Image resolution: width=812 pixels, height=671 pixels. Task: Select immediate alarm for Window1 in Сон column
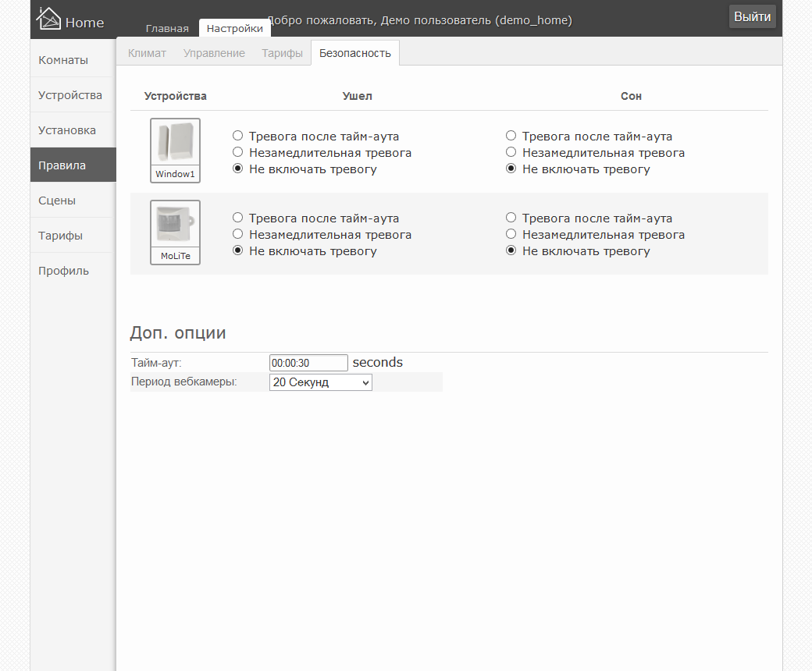pyautogui.click(x=511, y=152)
